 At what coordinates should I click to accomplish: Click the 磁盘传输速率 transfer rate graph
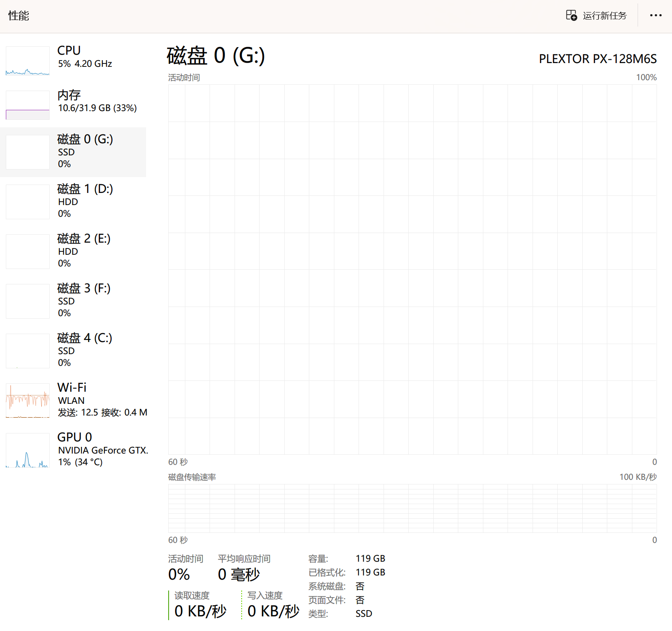point(412,508)
